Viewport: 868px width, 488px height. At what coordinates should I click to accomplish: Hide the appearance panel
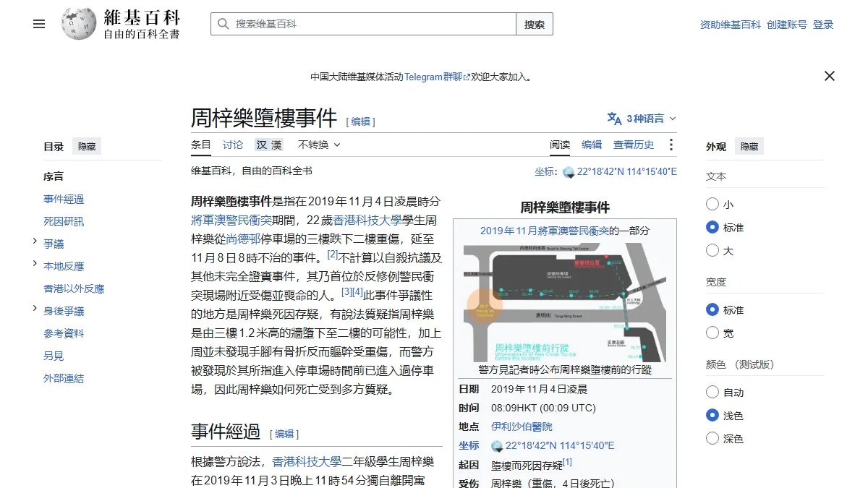[749, 147]
